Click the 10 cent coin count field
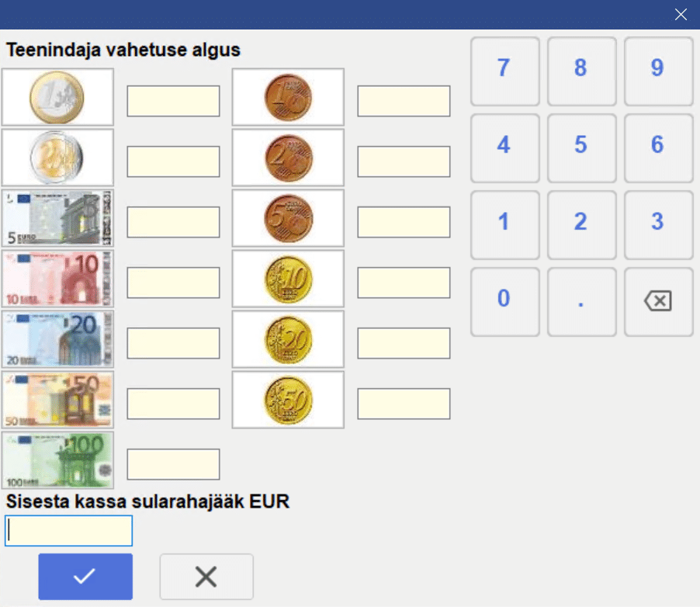 404,283
